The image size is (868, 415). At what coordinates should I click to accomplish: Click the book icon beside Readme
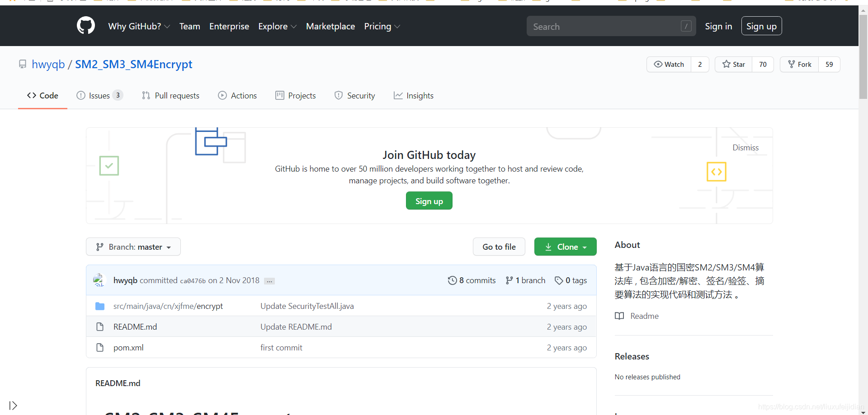619,316
